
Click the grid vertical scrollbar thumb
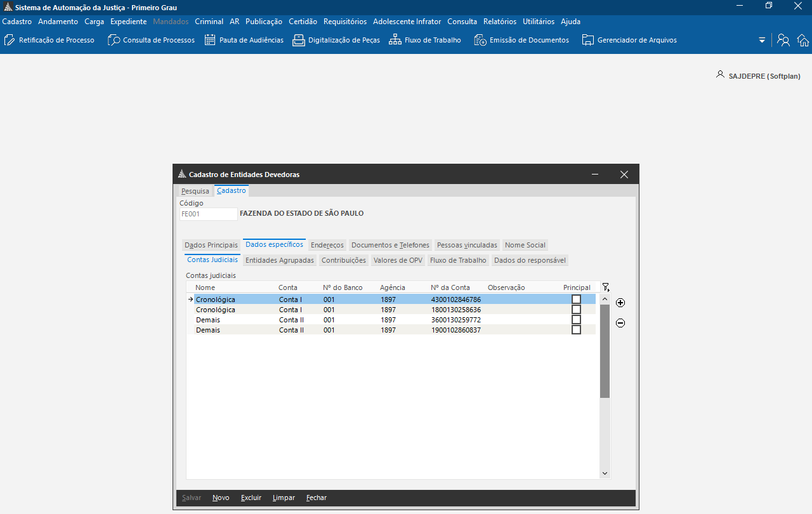click(x=605, y=351)
